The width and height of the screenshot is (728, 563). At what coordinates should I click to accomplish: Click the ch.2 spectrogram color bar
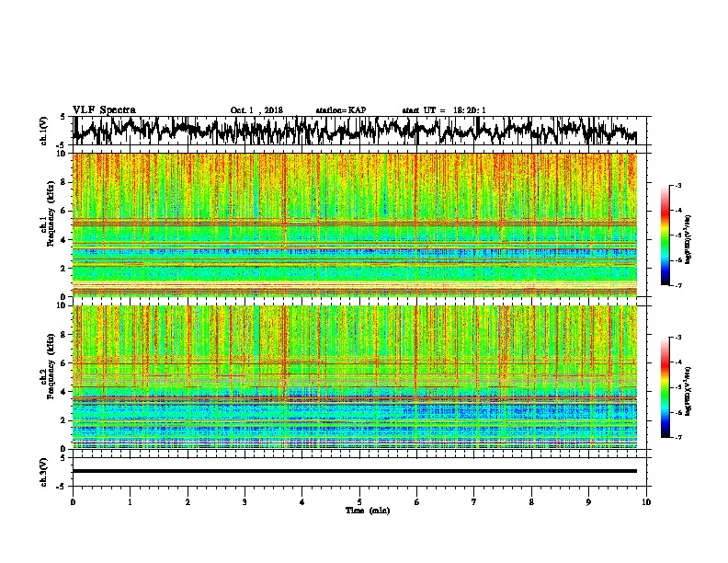point(665,387)
